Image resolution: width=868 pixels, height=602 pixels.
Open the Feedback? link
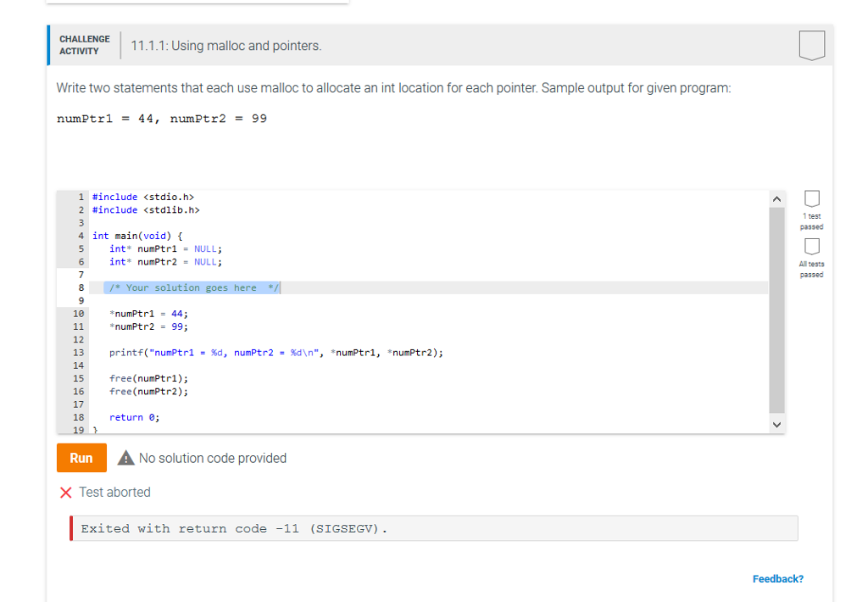pyautogui.click(x=777, y=579)
